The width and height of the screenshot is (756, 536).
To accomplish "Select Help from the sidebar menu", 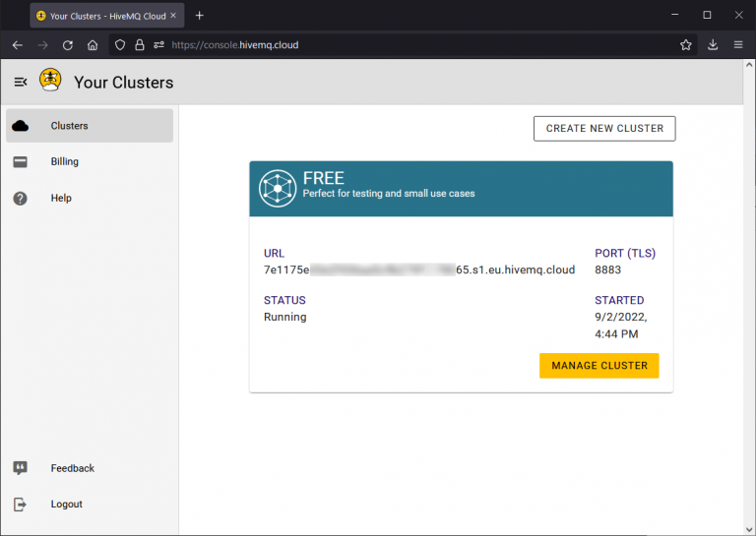I will point(61,199).
